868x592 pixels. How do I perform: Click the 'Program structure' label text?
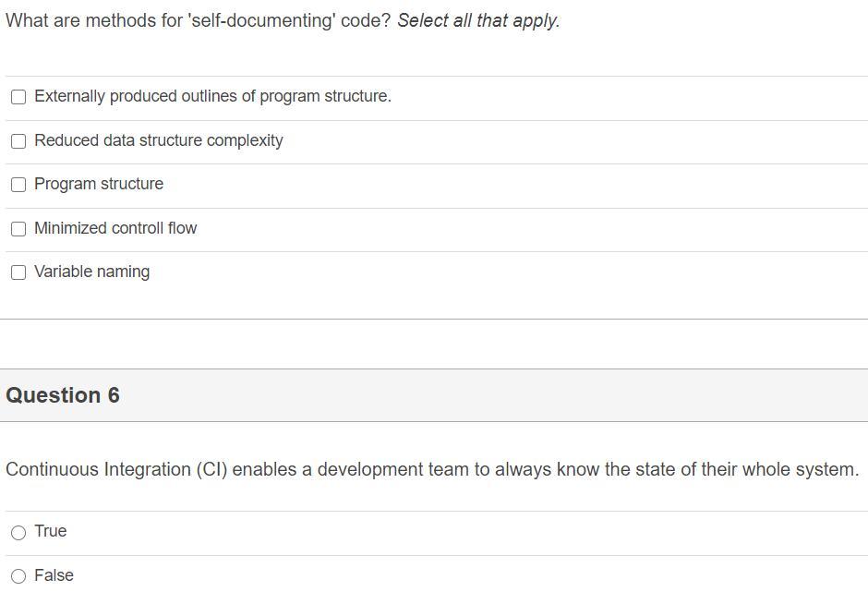tap(98, 184)
